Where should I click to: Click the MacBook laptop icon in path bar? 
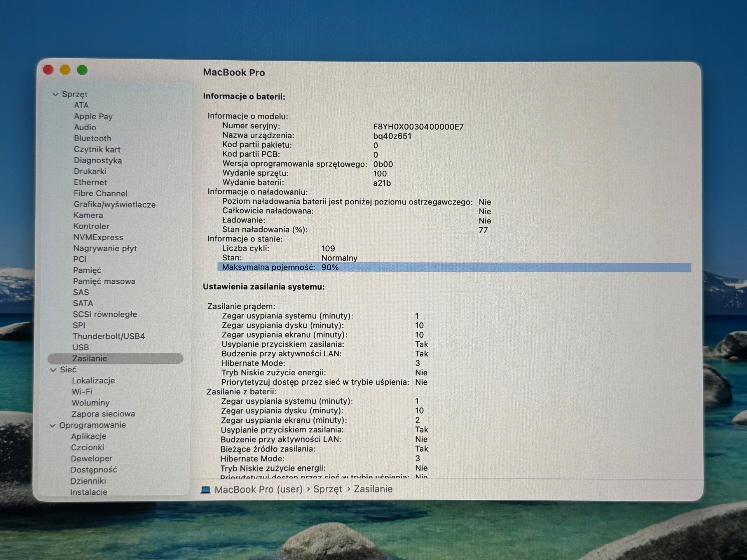(205, 489)
